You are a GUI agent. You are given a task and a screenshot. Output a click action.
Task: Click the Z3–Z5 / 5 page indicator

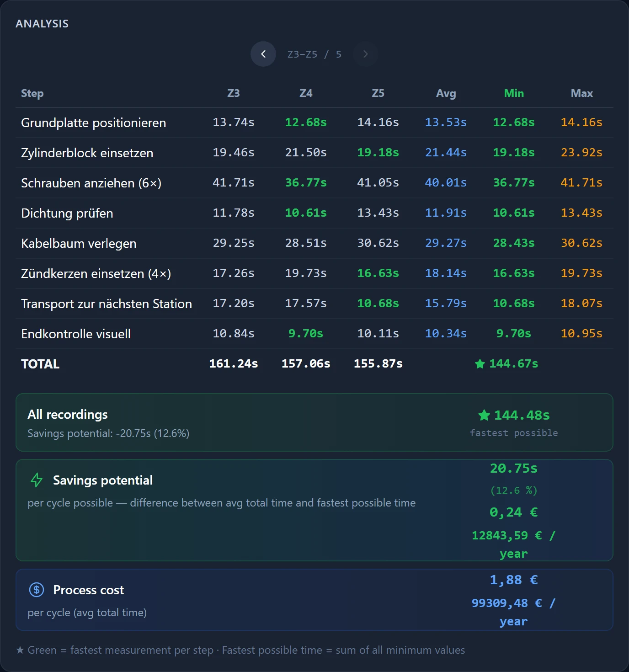point(314,54)
